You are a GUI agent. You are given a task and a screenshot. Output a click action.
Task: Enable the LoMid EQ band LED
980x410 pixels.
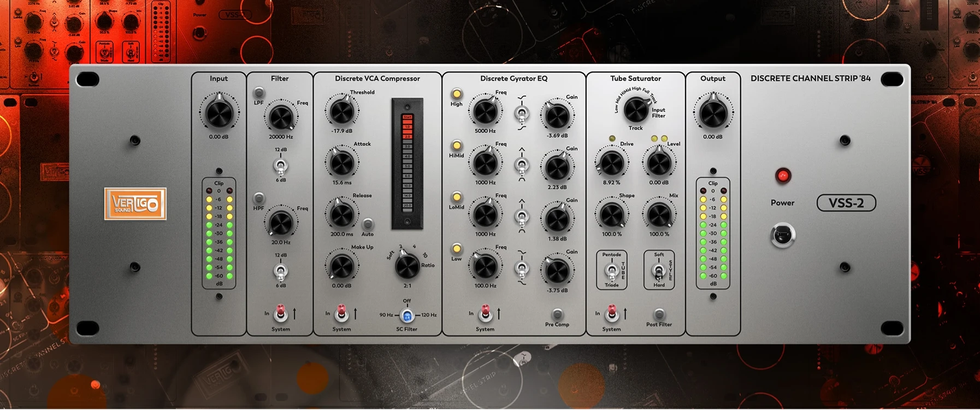click(x=456, y=197)
